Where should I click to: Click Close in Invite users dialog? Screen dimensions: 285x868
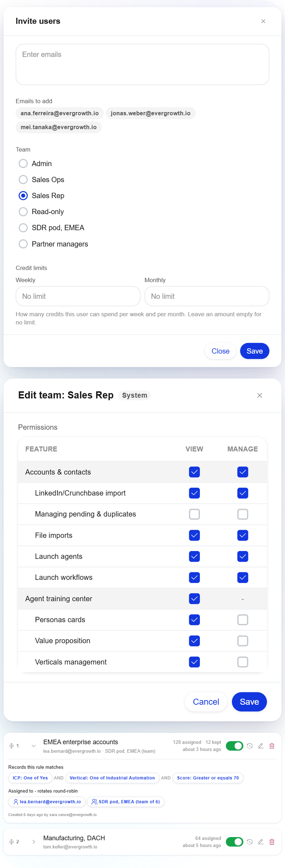(221, 351)
